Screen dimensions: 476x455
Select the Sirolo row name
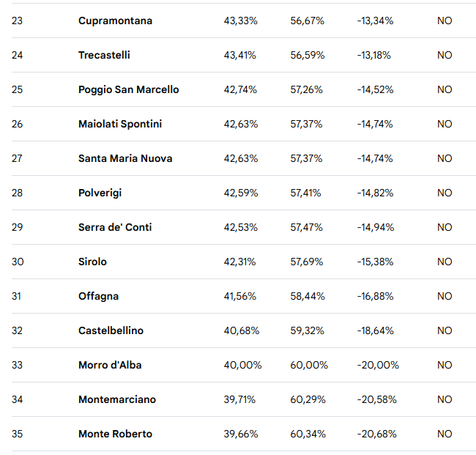tap(92, 262)
